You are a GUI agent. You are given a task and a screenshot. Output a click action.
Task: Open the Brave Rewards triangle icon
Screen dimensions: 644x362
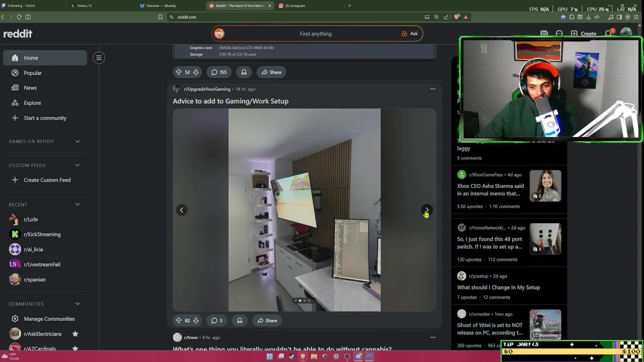pyautogui.click(x=465, y=17)
